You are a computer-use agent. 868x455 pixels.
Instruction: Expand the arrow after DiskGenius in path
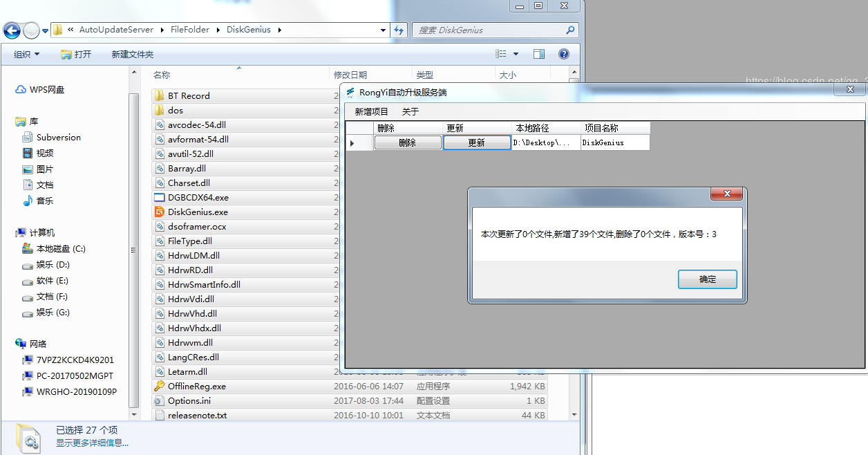(x=281, y=30)
